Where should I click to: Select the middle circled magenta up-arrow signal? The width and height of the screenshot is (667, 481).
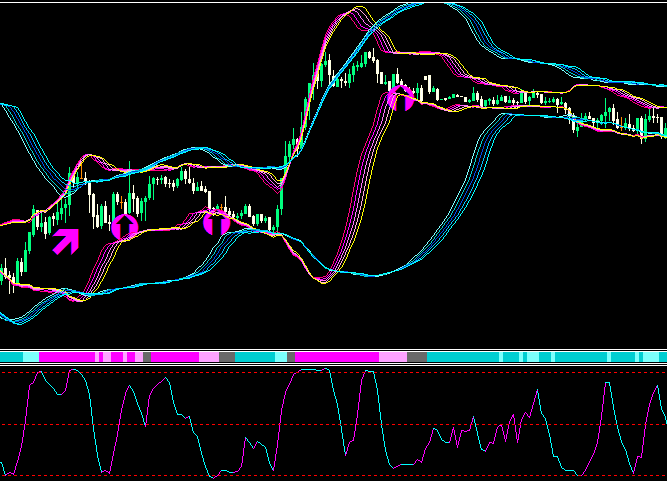[216, 223]
